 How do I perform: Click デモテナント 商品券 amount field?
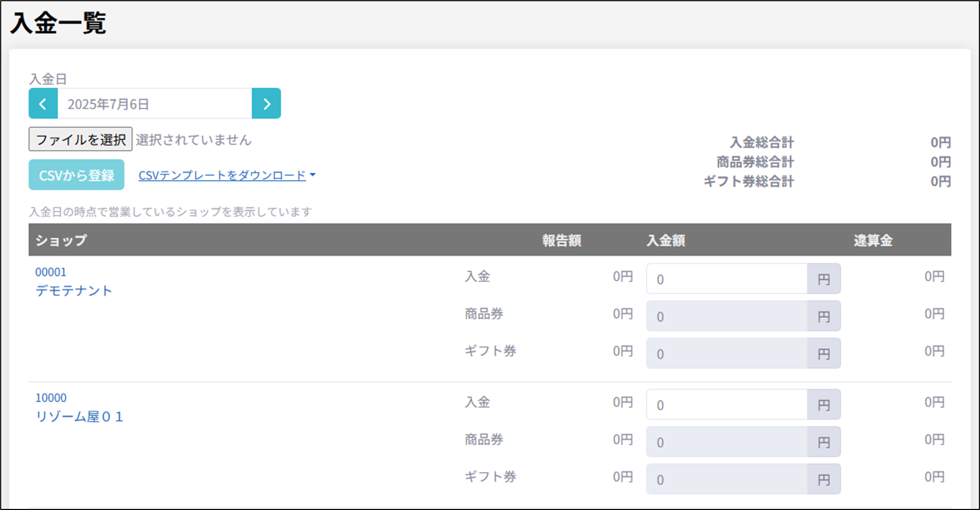click(x=726, y=316)
